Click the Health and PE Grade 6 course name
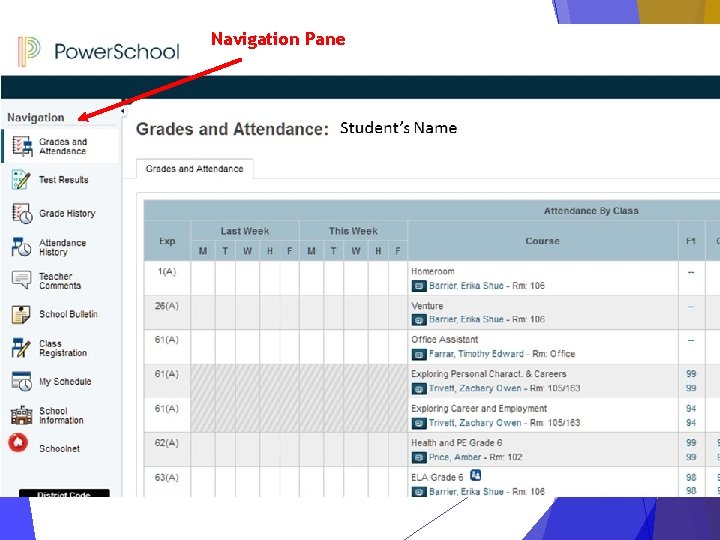 (456, 443)
